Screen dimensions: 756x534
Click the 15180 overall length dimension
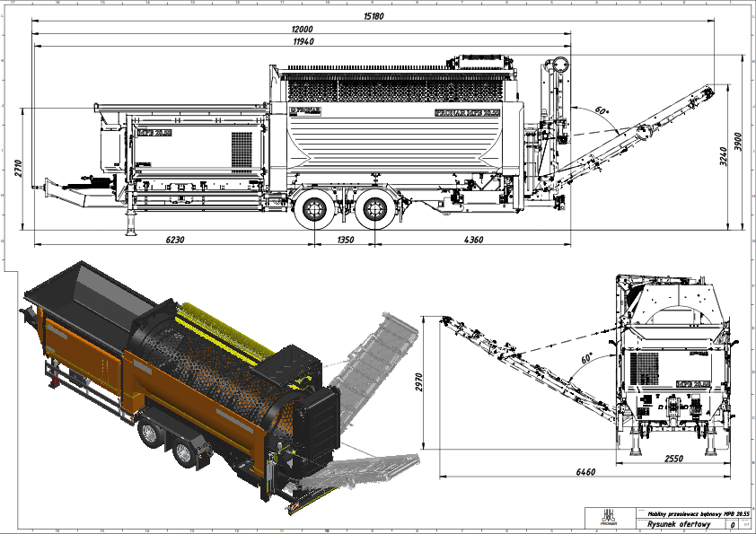pos(374,16)
